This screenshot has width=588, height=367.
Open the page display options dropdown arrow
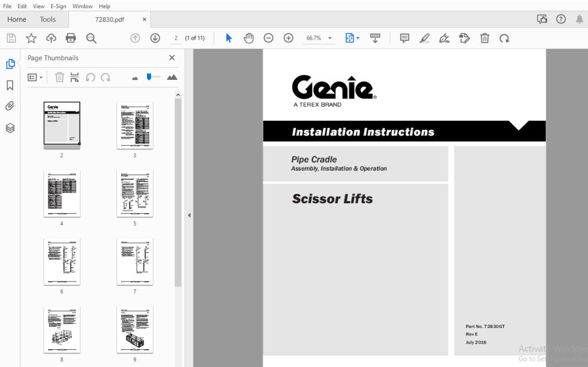[x=357, y=38]
